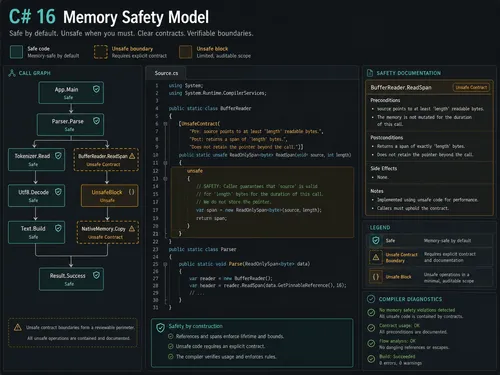Select the Utf8.Decode node
The image size is (500, 375).
(x=36, y=196)
